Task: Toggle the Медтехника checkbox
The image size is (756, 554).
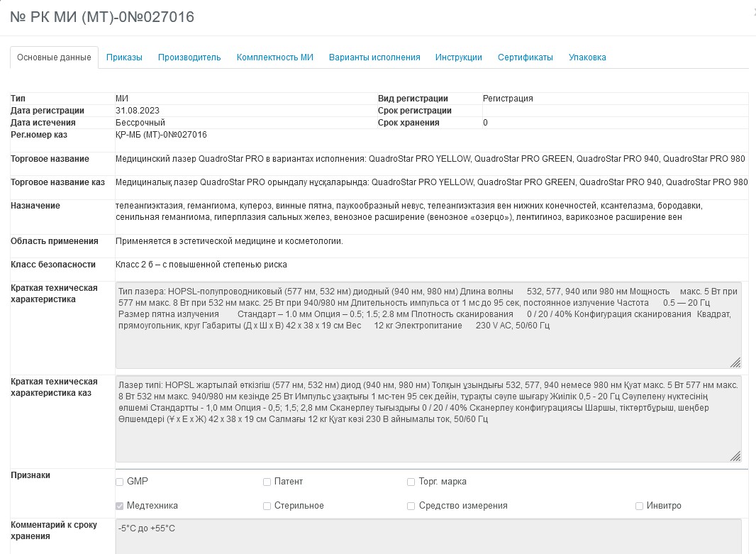Action: tap(120, 506)
